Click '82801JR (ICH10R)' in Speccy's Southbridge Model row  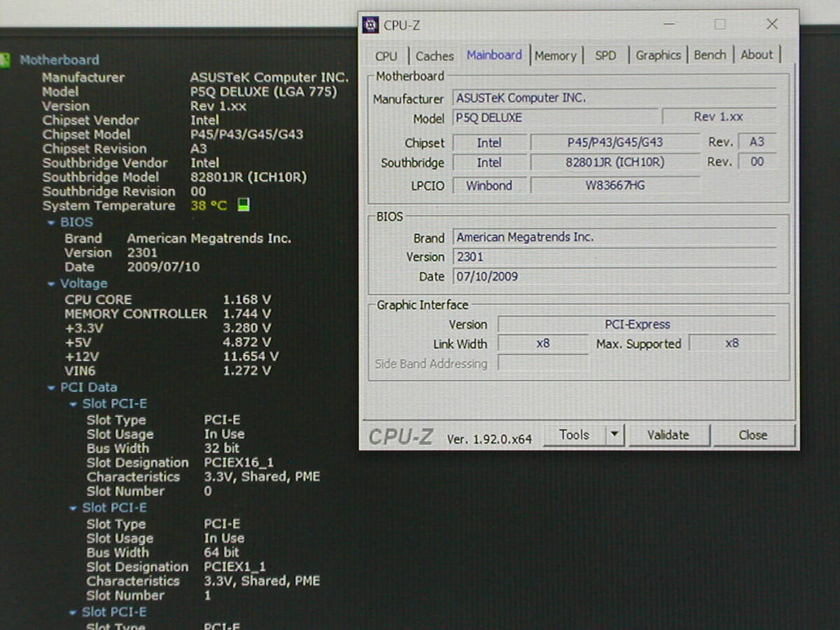point(248,177)
